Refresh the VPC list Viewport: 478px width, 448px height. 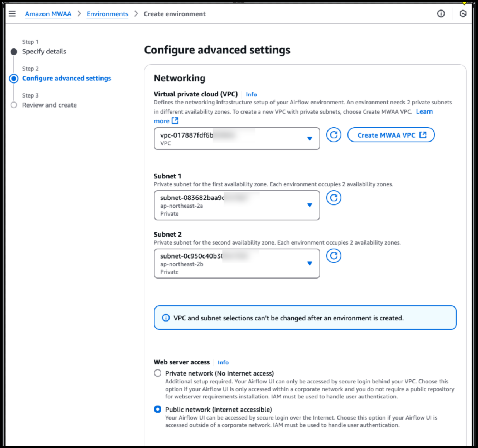tap(334, 135)
